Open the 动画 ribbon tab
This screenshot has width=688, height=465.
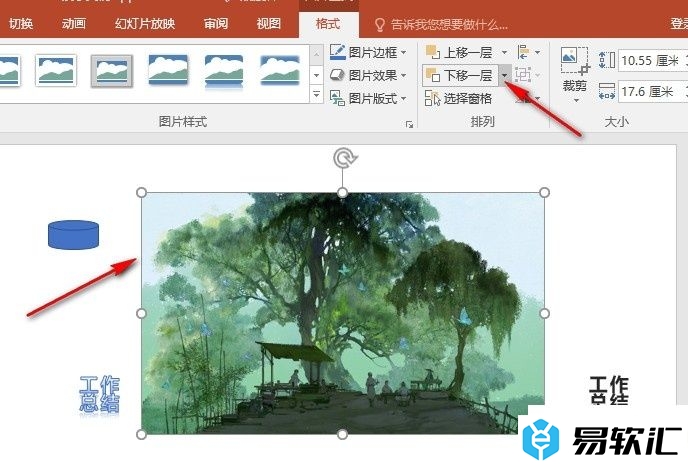[73, 24]
